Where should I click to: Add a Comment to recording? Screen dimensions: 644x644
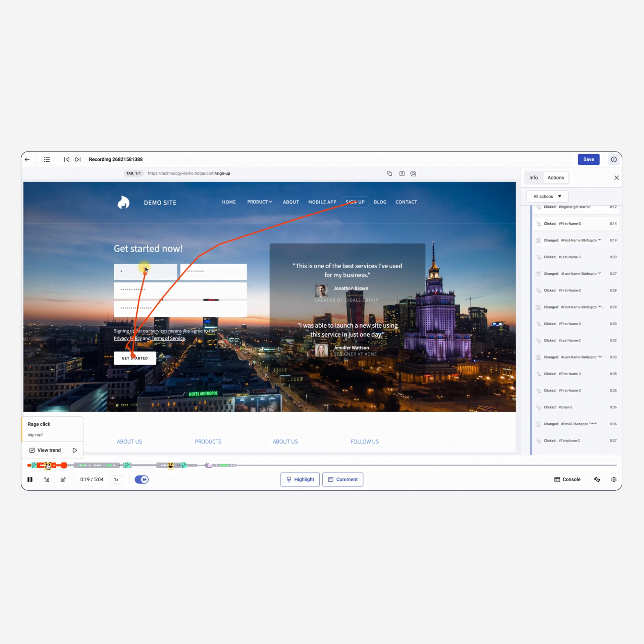[x=342, y=480]
